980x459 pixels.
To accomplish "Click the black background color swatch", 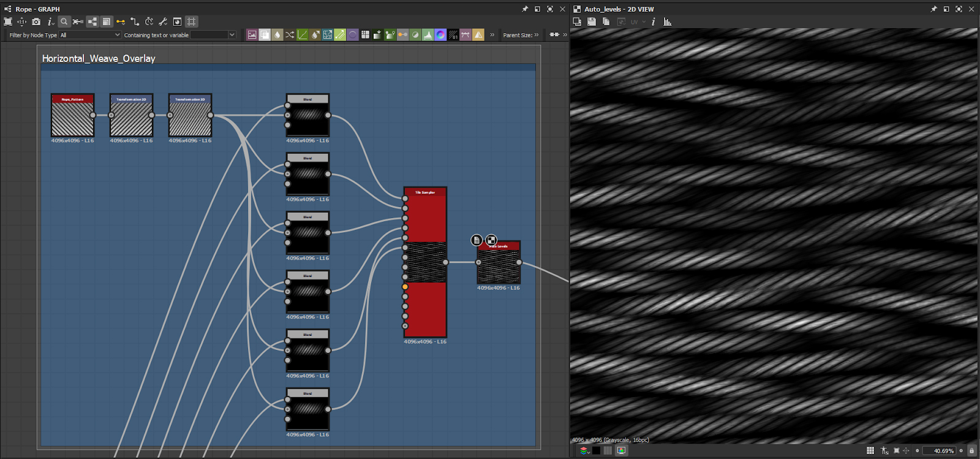I will [596, 450].
